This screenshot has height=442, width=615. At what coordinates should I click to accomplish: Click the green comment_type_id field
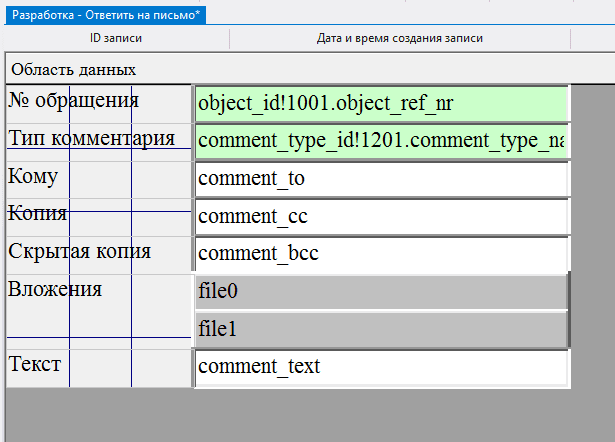click(x=381, y=141)
